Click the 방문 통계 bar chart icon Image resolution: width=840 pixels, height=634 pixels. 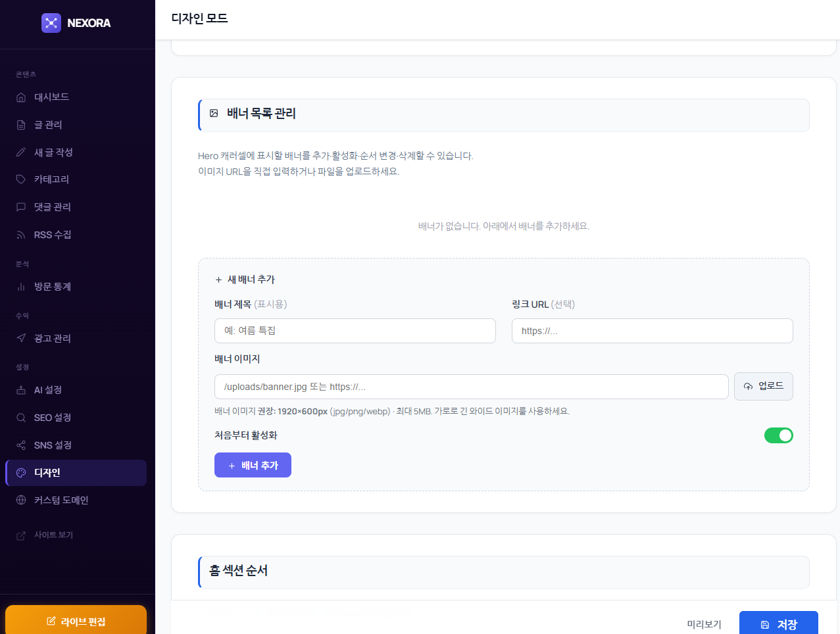coord(21,287)
